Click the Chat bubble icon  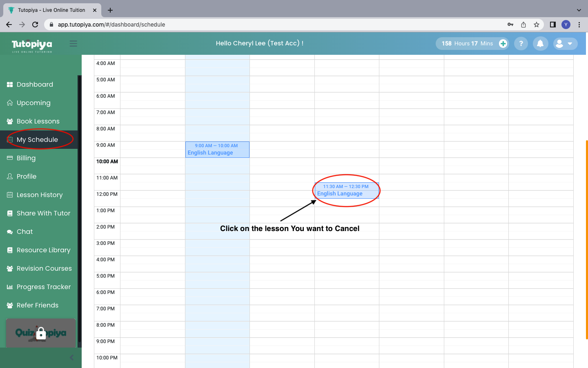pyautogui.click(x=10, y=232)
